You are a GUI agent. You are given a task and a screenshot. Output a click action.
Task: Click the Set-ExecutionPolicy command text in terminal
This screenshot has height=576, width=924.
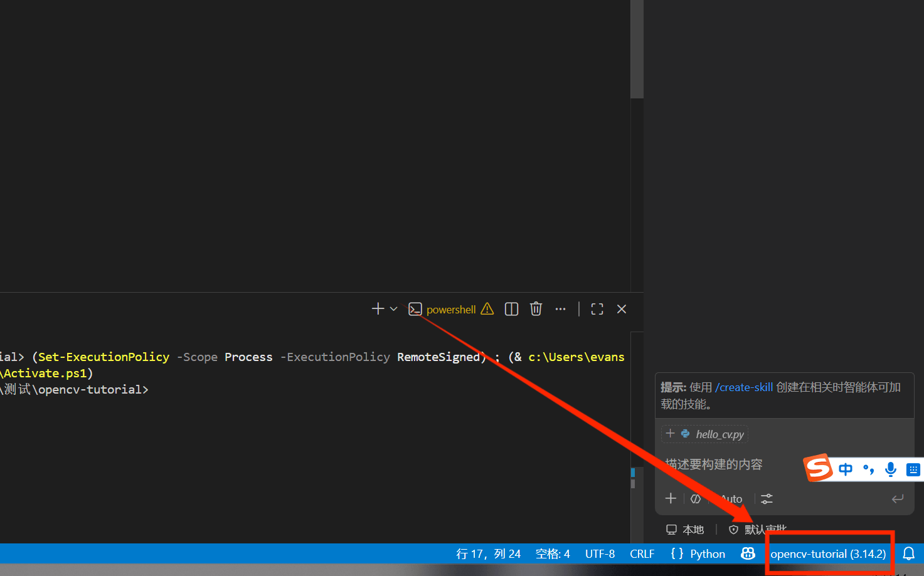104,357
